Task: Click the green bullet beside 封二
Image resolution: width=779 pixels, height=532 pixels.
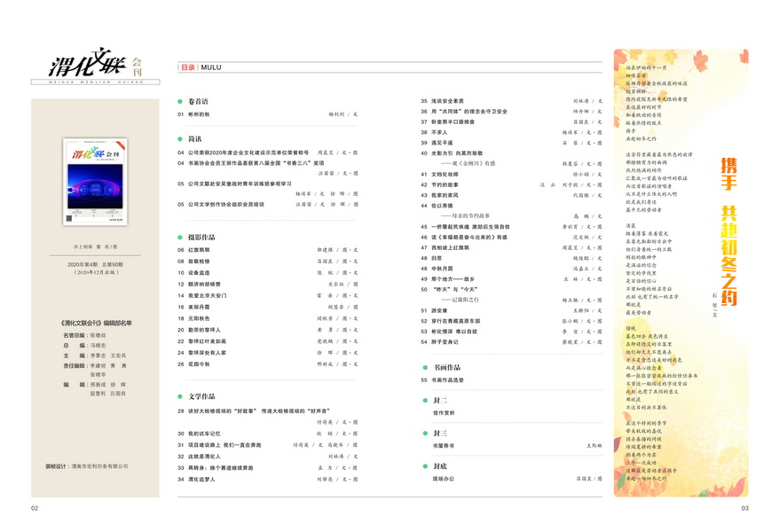Action: (x=425, y=401)
